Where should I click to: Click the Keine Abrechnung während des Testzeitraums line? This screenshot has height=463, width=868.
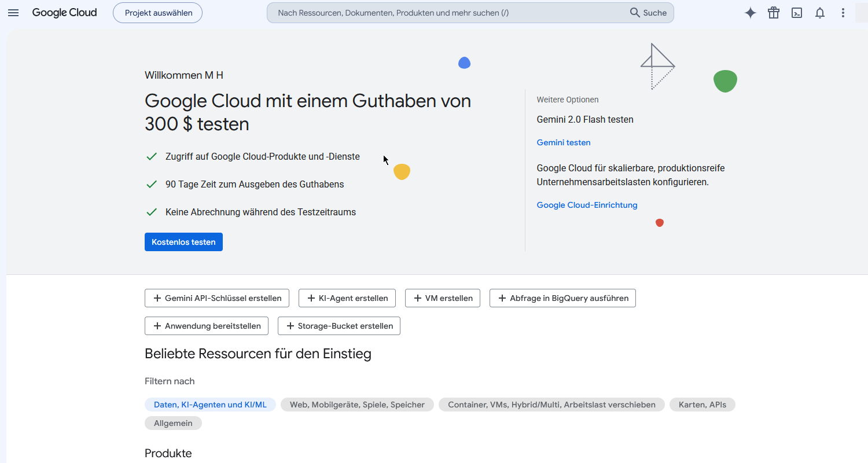(x=260, y=212)
